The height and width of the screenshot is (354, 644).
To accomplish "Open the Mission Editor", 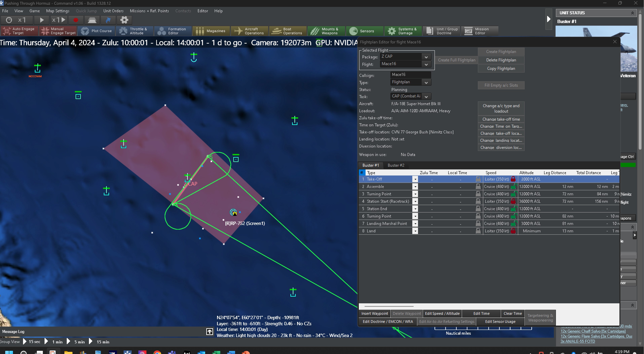I will click(480, 31).
